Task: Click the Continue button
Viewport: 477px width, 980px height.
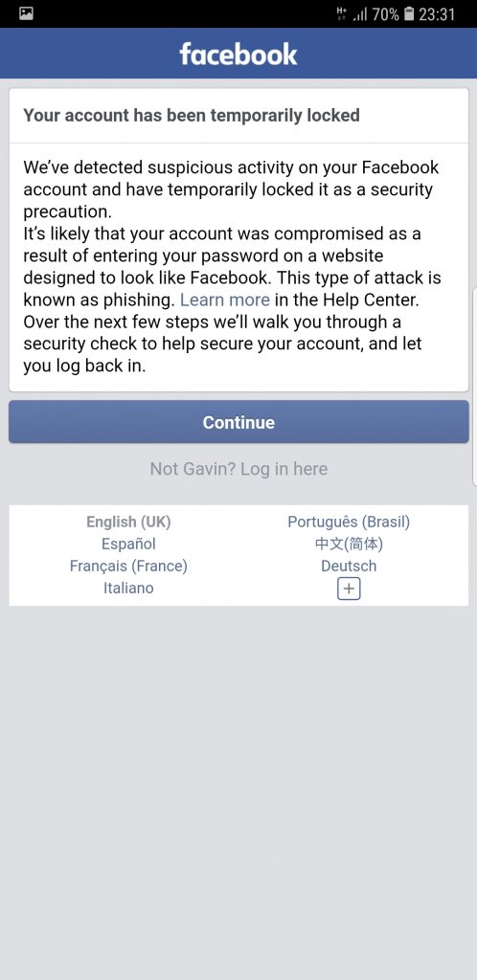Action: coord(238,422)
